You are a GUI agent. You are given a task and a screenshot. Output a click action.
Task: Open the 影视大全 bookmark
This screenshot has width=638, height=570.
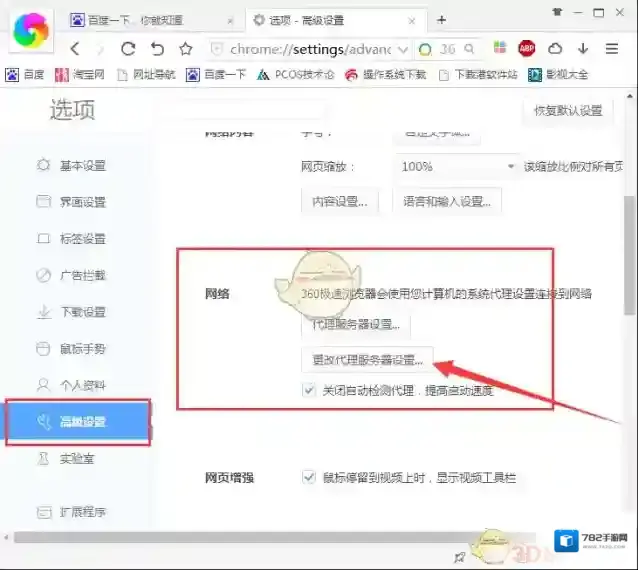tap(558, 75)
